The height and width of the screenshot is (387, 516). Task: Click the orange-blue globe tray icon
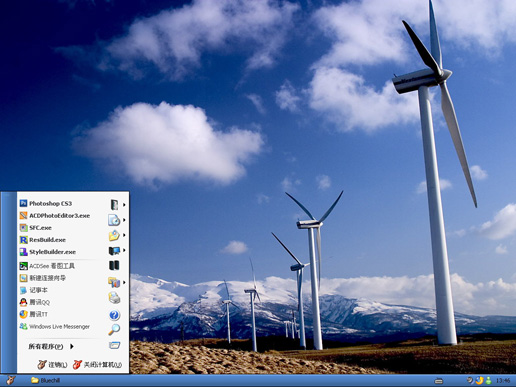pos(479,380)
